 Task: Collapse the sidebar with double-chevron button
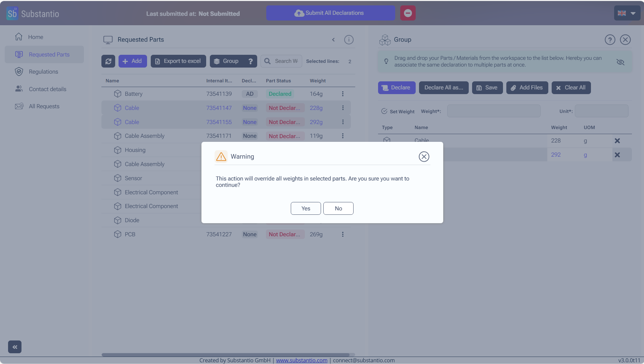click(15, 347)
